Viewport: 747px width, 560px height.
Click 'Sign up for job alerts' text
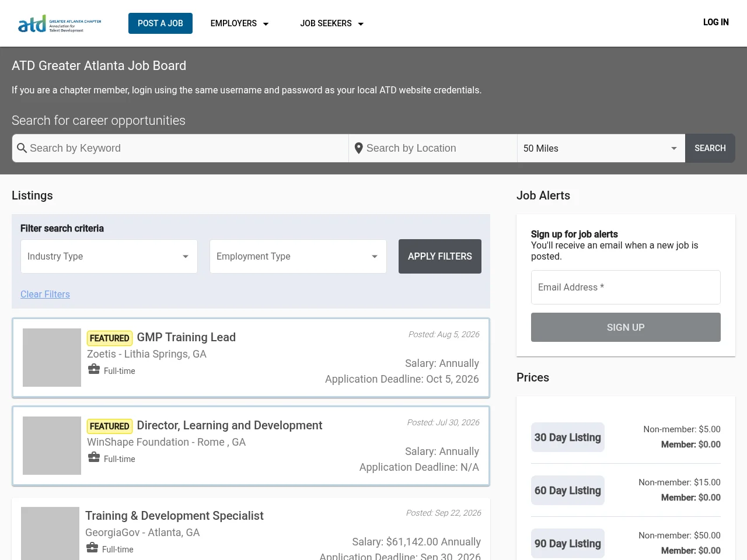[574, 234]
